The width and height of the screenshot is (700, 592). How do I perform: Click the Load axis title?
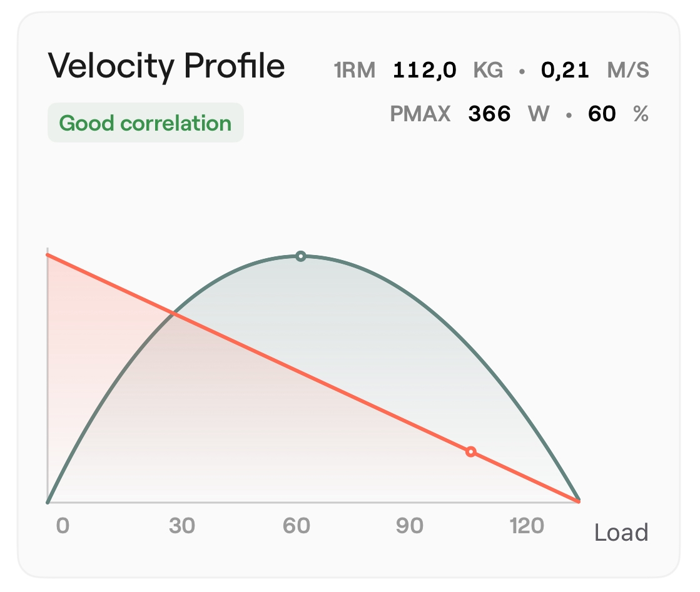point(621,533)
